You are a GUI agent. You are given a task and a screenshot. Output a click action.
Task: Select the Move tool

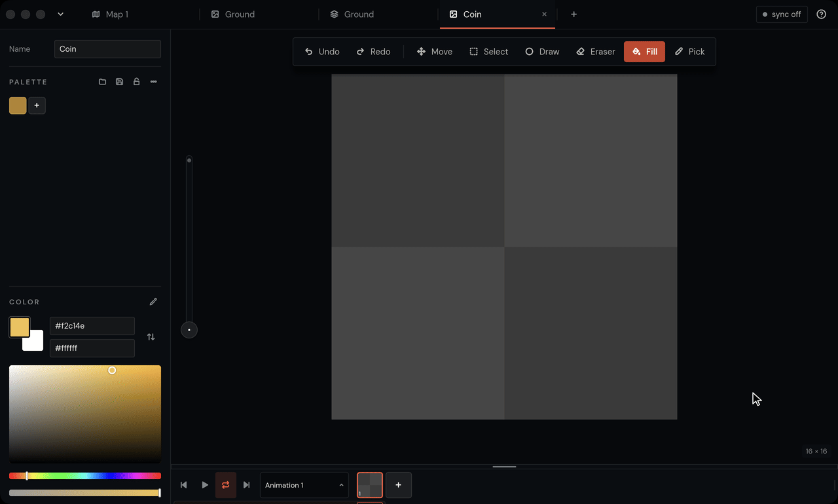click(x=435, y=52)
